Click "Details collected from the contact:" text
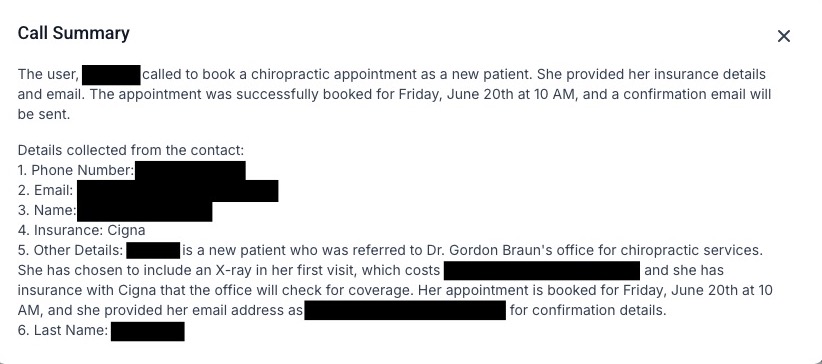The width and height of the screenshot is (822, 364). point(131,151)
